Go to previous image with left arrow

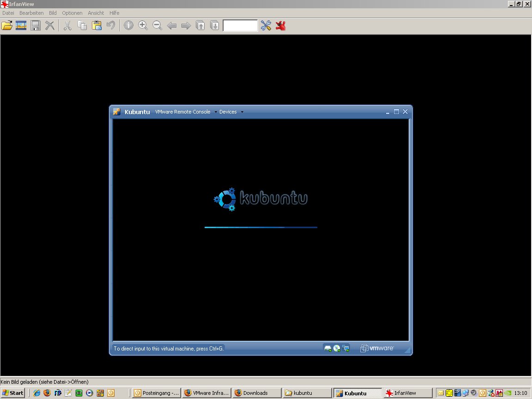(x=172, y=25)
